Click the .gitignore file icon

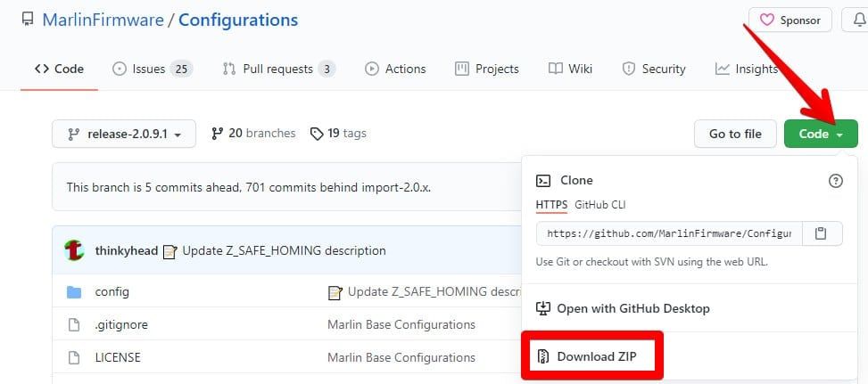[75, 324]
